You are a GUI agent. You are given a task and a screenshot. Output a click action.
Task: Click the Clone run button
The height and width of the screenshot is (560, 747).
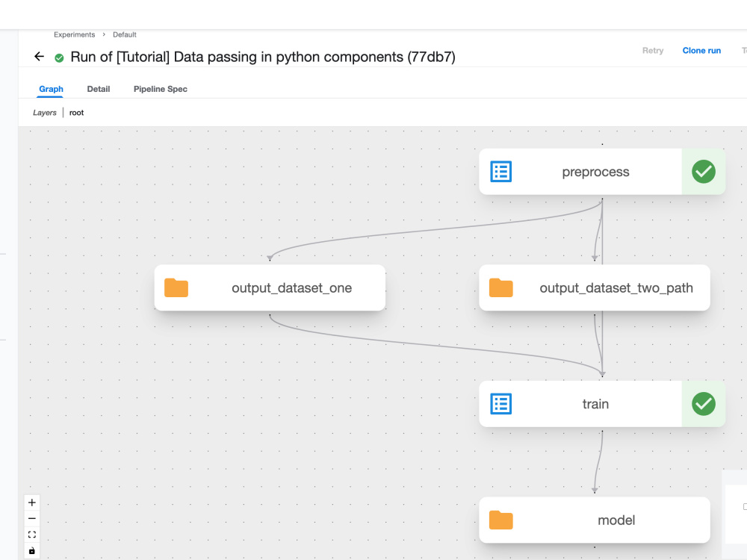[x=701, y=50]
